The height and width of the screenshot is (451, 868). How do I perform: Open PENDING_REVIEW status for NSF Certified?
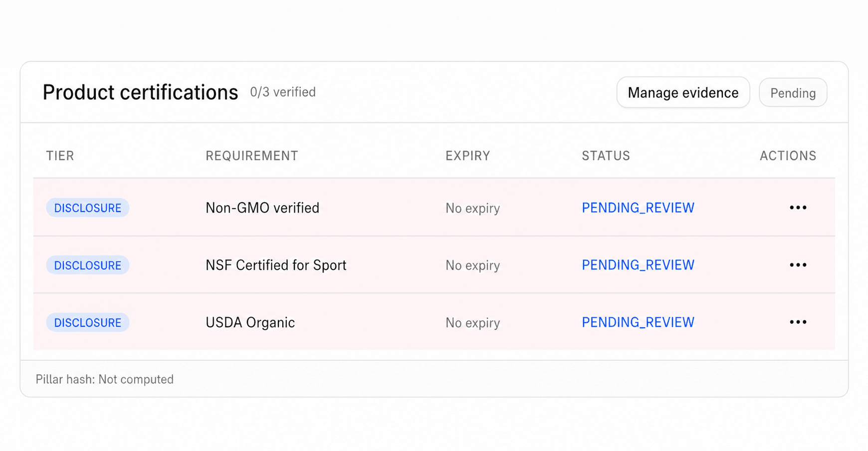coord(638,265)
